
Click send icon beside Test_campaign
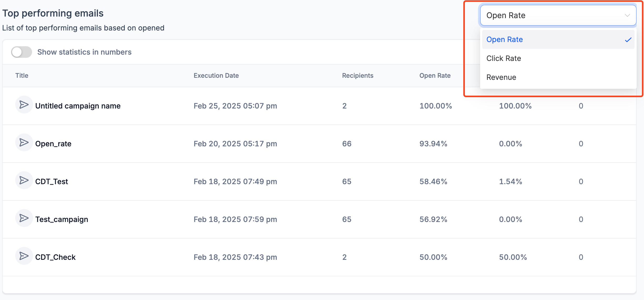coord(24,218)
